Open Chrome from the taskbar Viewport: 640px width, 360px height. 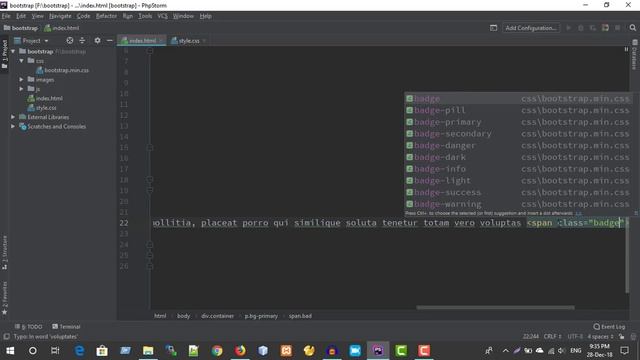(x=217, y=351)
